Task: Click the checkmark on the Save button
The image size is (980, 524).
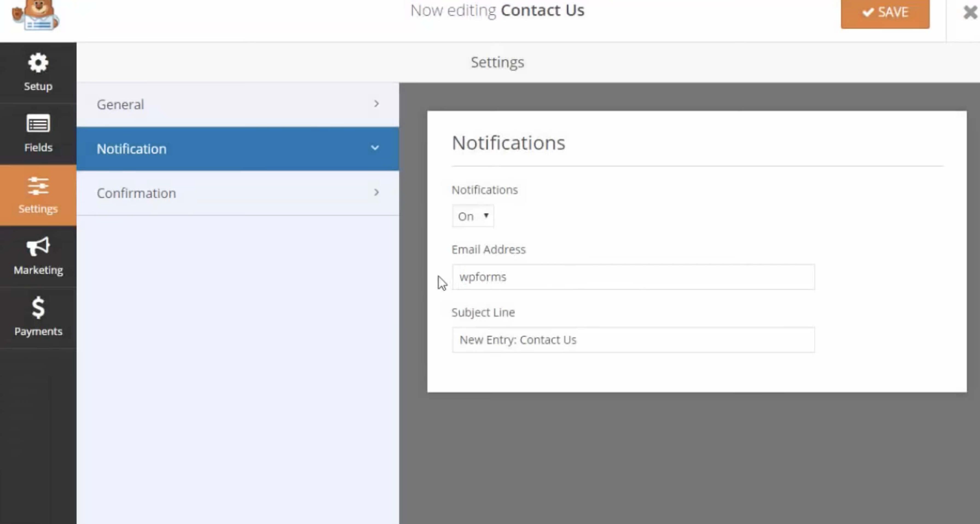Action: coord(868,13)
